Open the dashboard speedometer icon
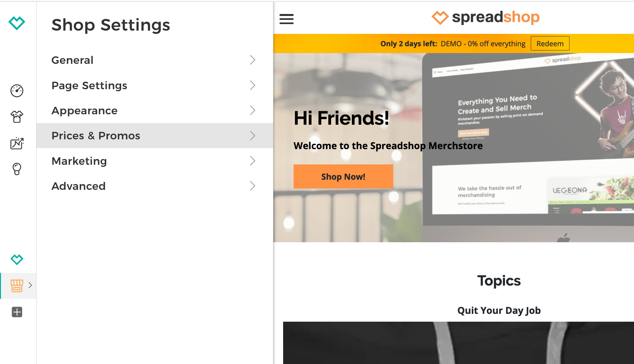 point(17,91)
